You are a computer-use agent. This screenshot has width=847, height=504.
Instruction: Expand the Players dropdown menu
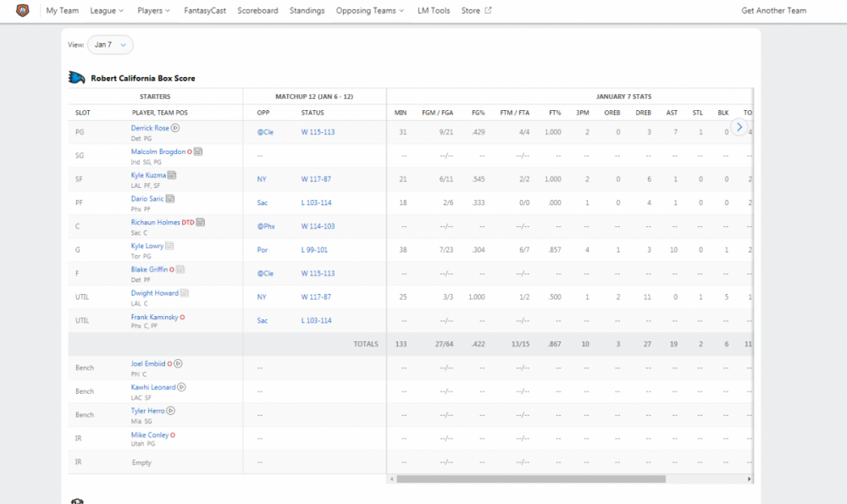(153, 11)
